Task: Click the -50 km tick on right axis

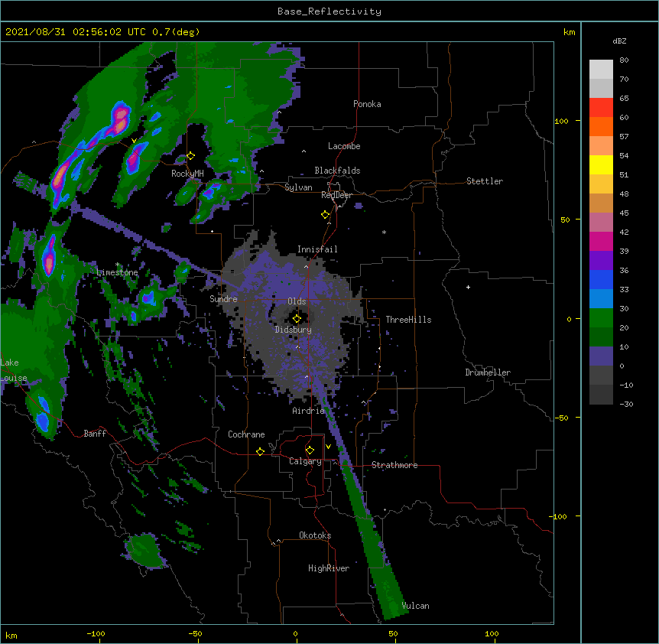Action: [561, 418]
